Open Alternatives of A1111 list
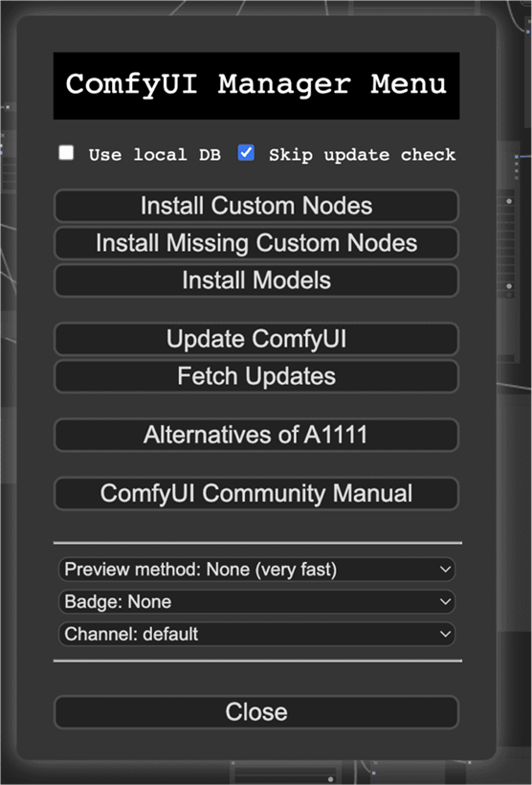 256,435
